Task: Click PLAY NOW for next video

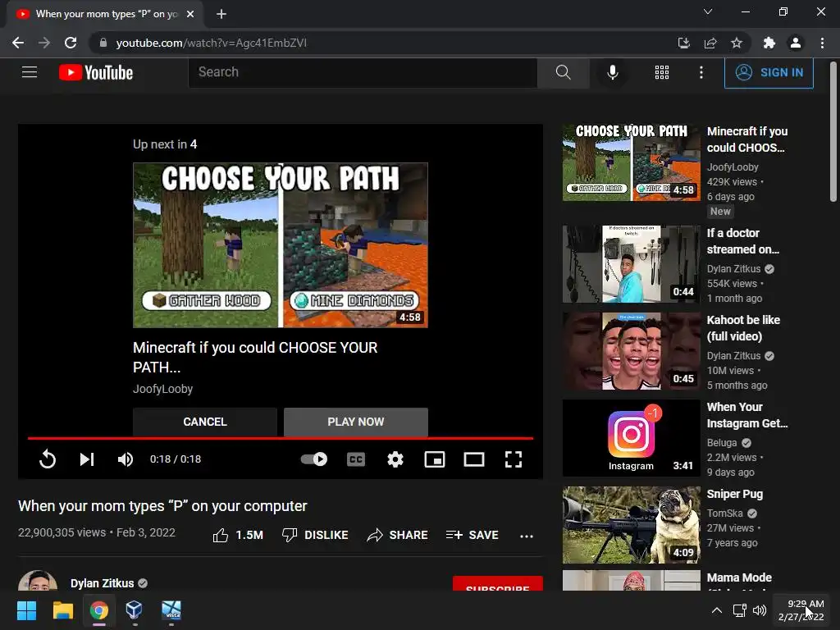Action: (x=356, y=422)
